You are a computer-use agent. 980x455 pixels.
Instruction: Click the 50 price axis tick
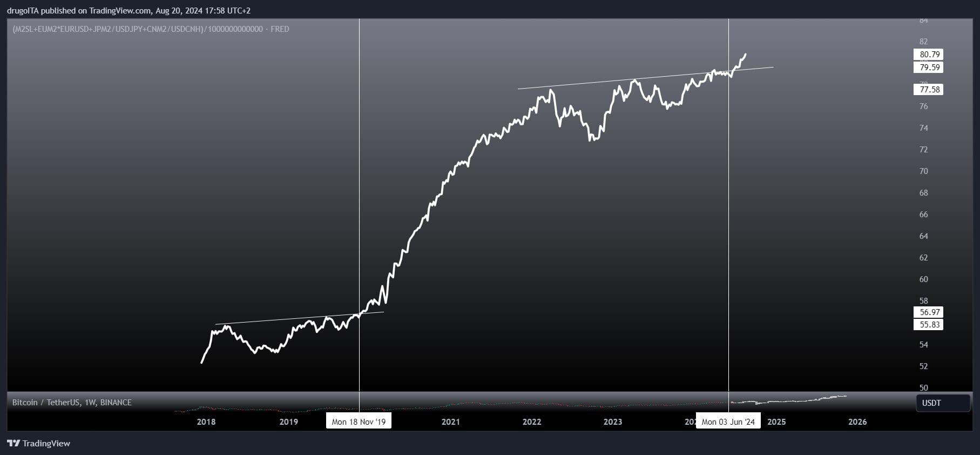click(x=923, y=388)
